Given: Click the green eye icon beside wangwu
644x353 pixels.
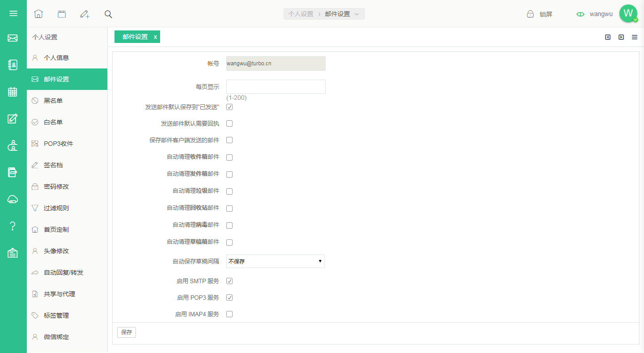Looking at the screenshot, I should pos(580,14).
